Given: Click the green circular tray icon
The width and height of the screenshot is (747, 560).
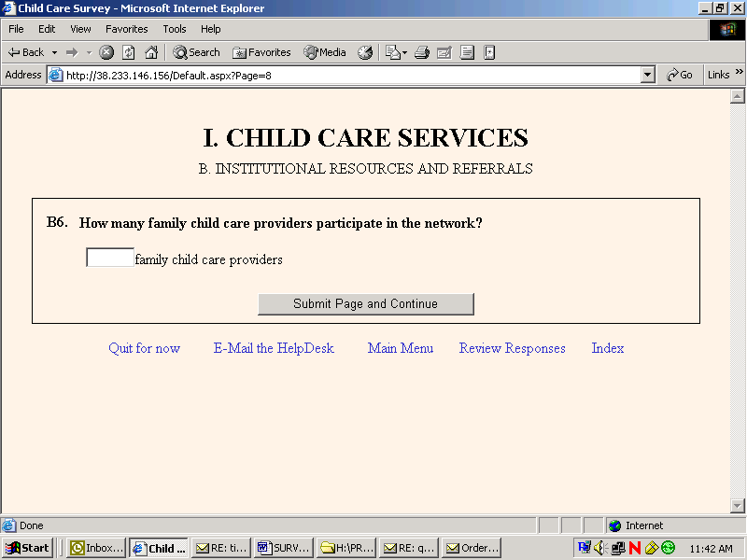Looking at the screenshot, I should (x=669, y=548).
